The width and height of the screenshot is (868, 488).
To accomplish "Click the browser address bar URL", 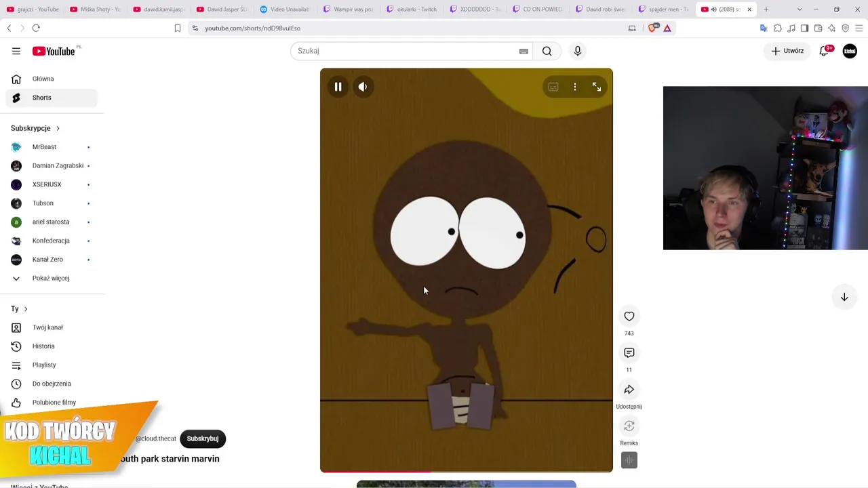I will [252, 28].
